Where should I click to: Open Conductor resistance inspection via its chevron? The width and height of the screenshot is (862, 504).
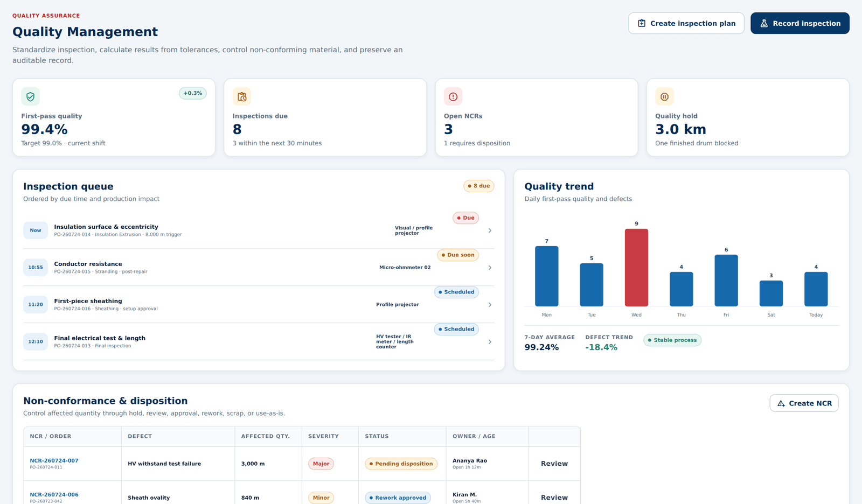(x=490, y=268)
